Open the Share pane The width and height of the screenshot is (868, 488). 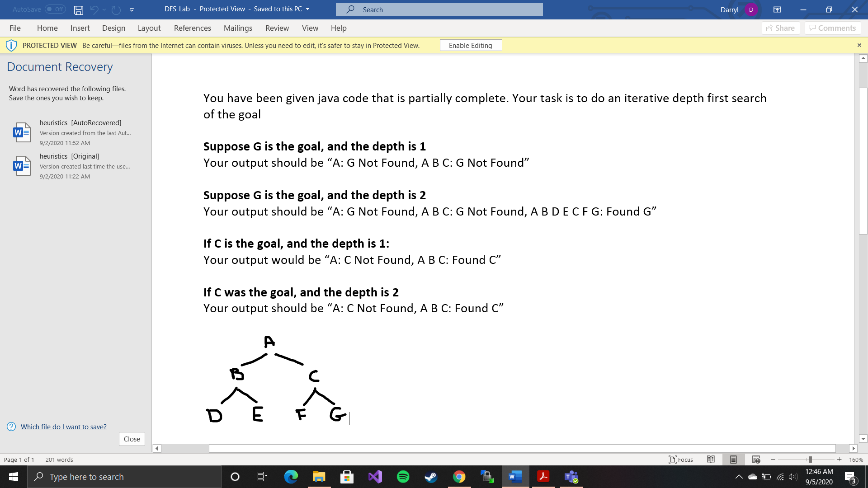(x=781, y=28)
